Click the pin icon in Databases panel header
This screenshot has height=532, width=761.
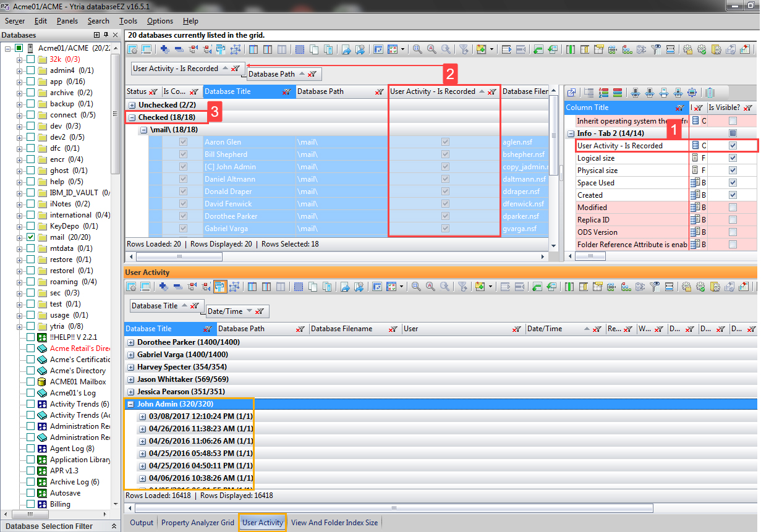[x=106, y=35]
